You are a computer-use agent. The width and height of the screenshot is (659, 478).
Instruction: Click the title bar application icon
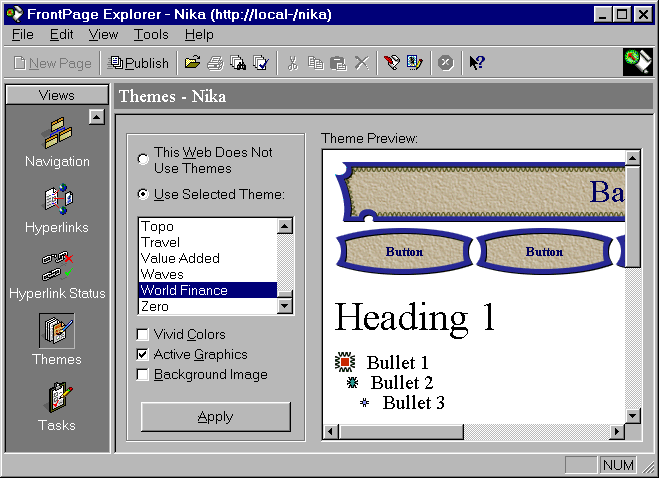pos(14,14)
